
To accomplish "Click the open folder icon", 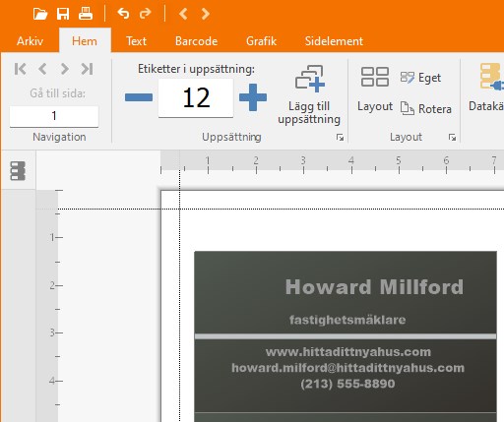I will coord(40,14).
